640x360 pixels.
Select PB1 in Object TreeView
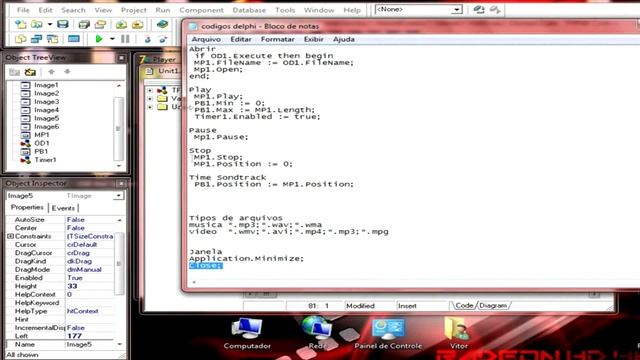[x=41, y=151]
